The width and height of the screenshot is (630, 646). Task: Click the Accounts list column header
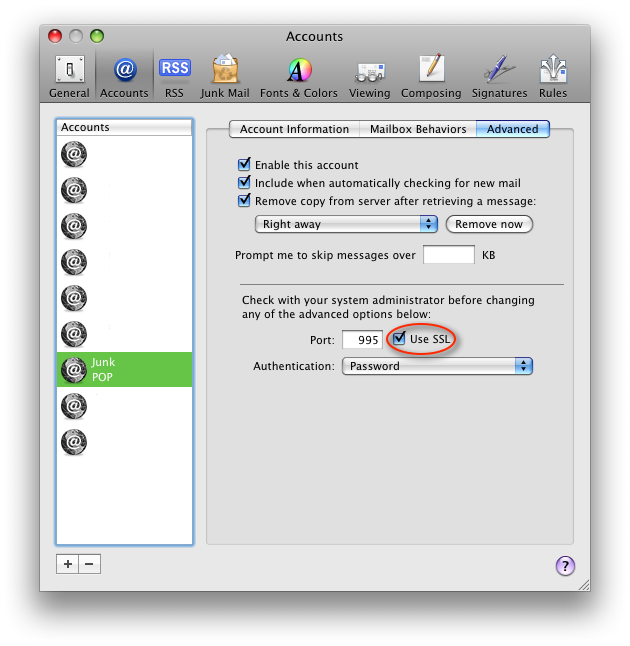[124, 127]
